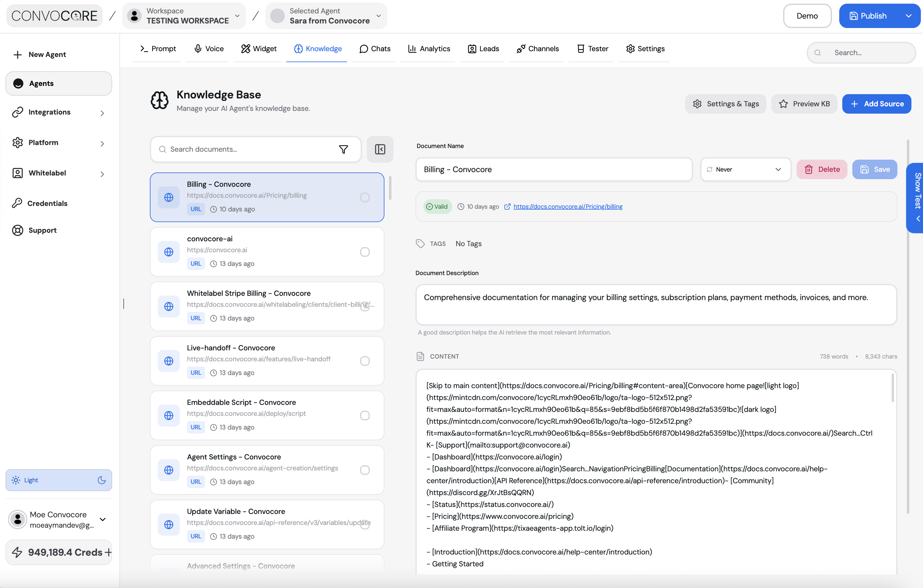Click globe icon of Update Variable - Convocore
The width and height of the screenshot is (923, 588).
coord(169,524)
